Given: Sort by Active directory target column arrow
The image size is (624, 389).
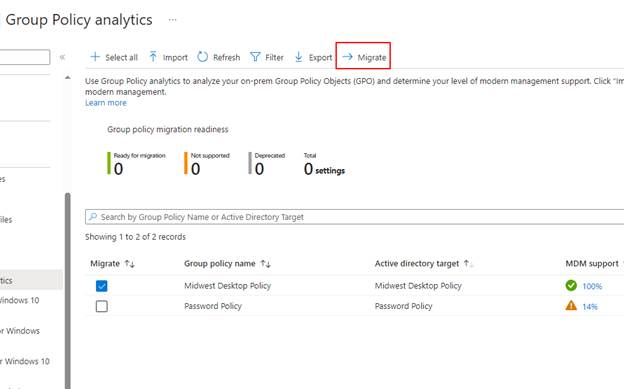Looking at the screenshot, I should pyautogui.click(x=468, y=264).
